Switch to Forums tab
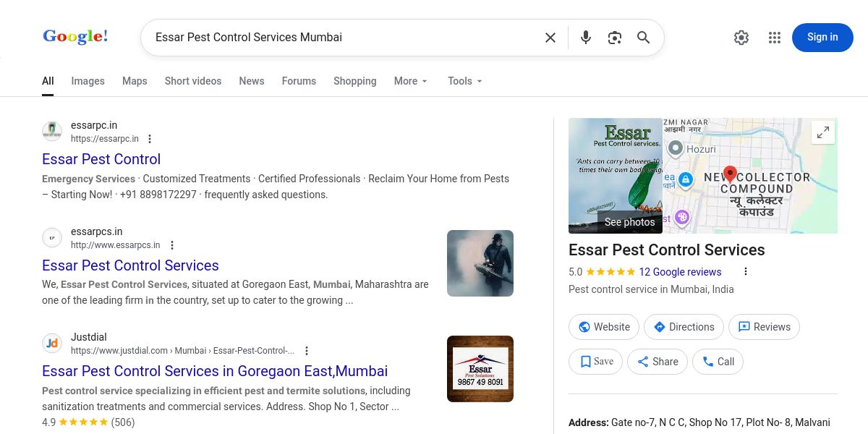This screenshot has width=868, height=434. tap(299, 81)
